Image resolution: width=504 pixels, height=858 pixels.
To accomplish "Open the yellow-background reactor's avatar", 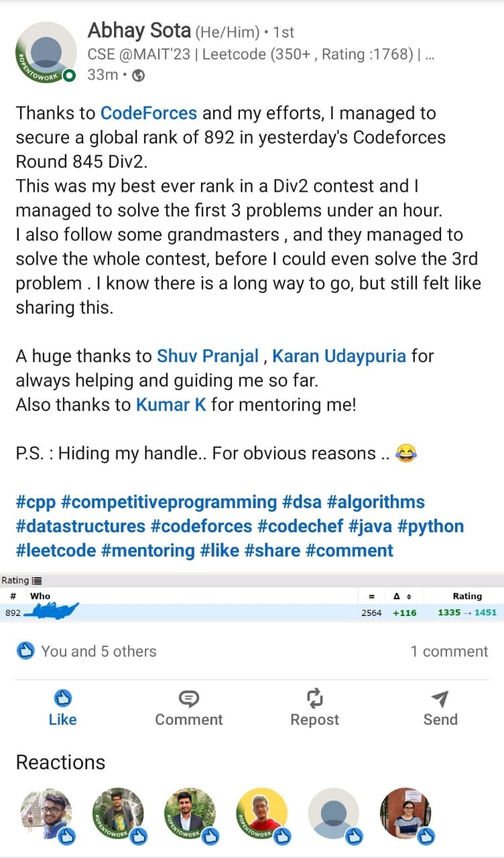I will (262, 812).
